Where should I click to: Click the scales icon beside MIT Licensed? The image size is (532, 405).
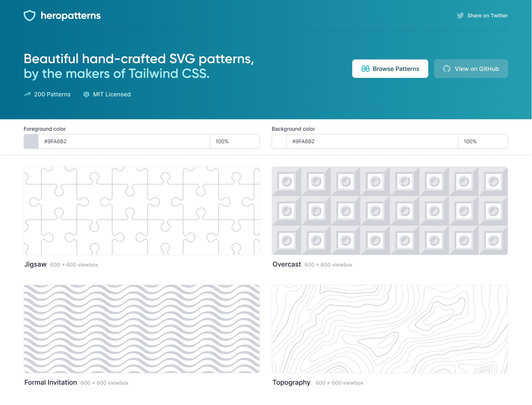pyautogui.click(x=86, y=94)
